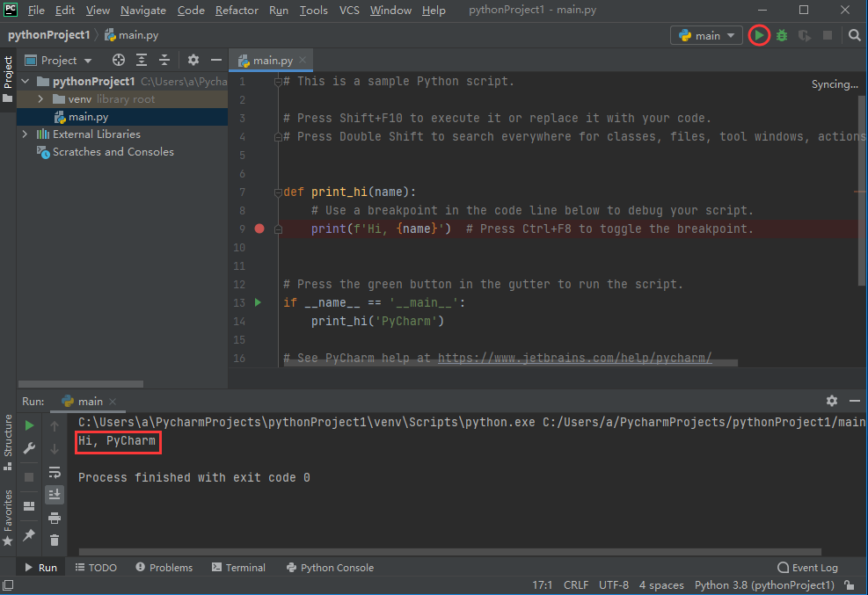Image resolution: width=868 pixels, height=595 pixels.
Task: Open the Navigate menu
Action: pyautogui.click(x=143, y=10)
